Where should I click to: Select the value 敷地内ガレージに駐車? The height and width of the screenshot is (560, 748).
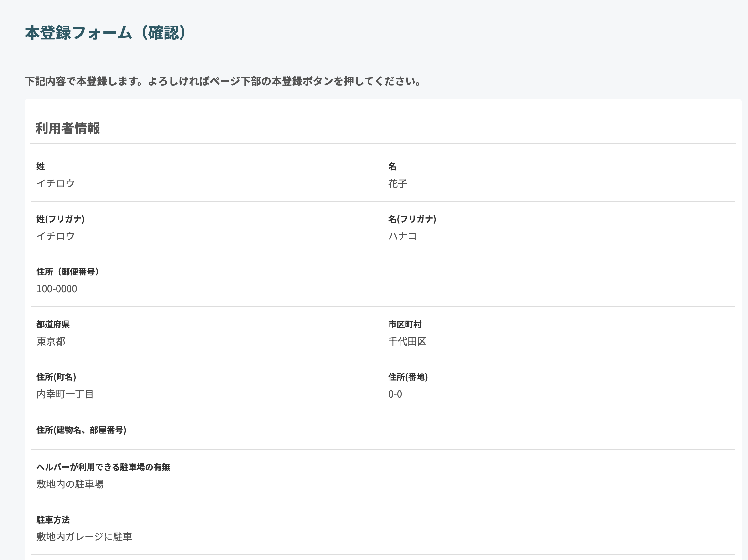pyautogui.click(x=84, y=537)
